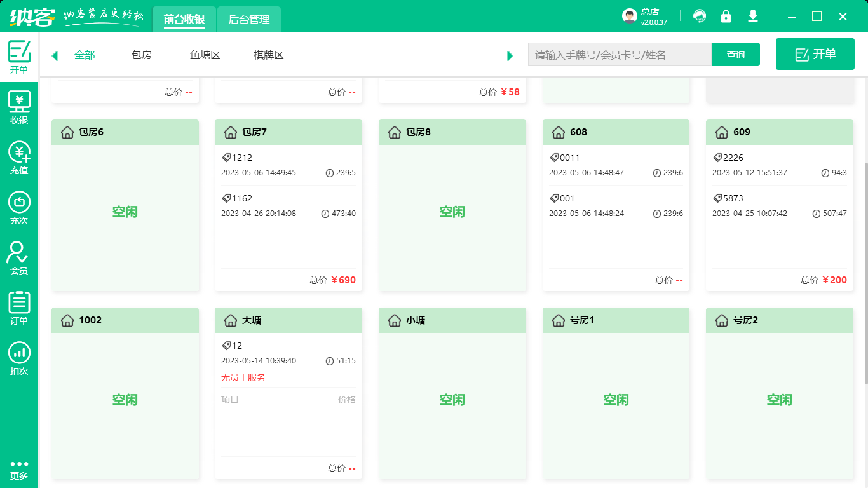Click the green 开单 button
Image resolution: width=868 pixels, height=488 pixels.
815,54
